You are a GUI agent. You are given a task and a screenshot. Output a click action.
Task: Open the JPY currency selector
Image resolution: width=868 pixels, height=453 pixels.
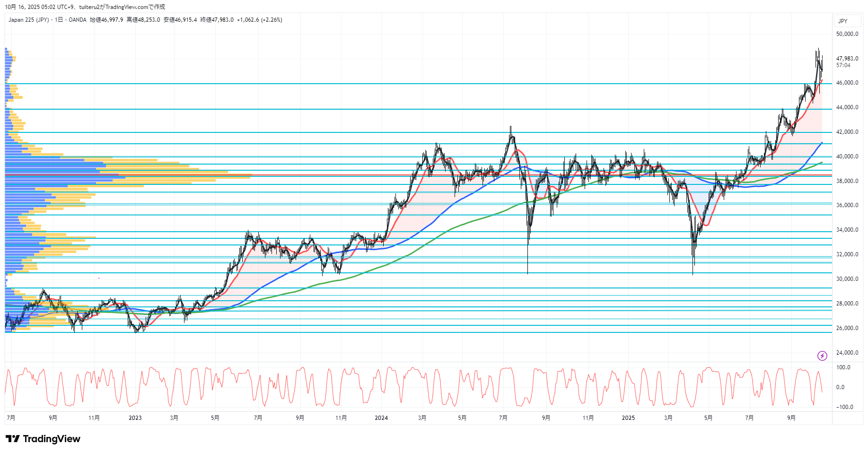coord(842,21)
